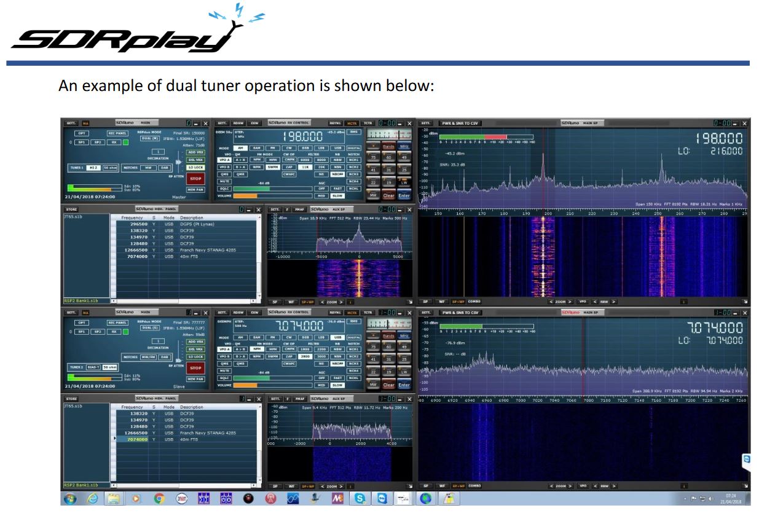Viewport: 759px width, 532px height.
Task: Toggle MUTE in the RX Control panel
Action: tap(224, 182)
